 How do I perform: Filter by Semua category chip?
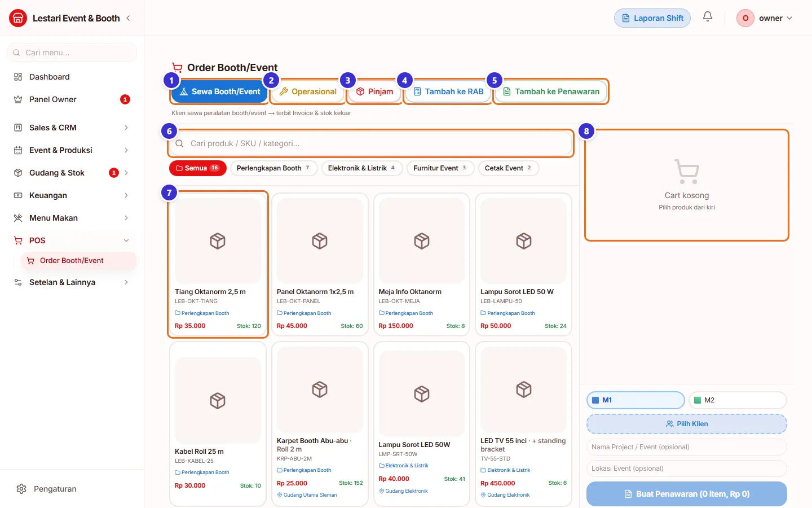click(198, 168)
